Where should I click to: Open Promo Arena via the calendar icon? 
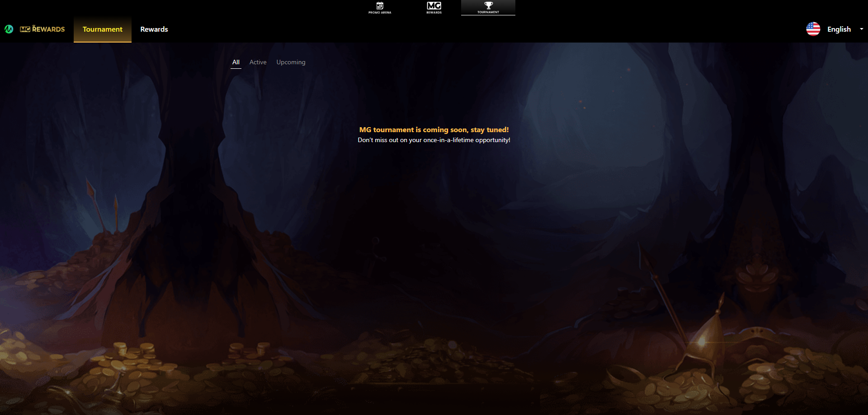coord(380,5)
